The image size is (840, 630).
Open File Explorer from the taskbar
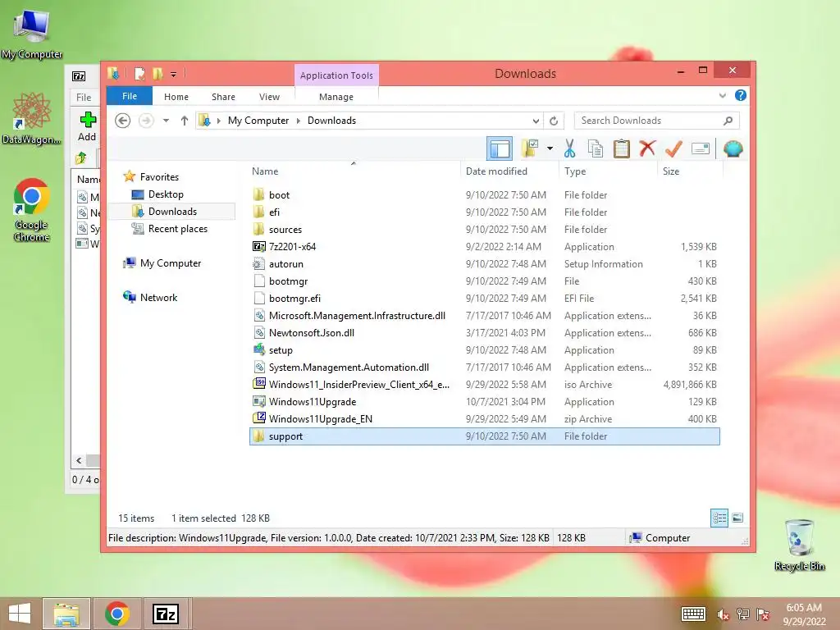(x=66, y=614)
